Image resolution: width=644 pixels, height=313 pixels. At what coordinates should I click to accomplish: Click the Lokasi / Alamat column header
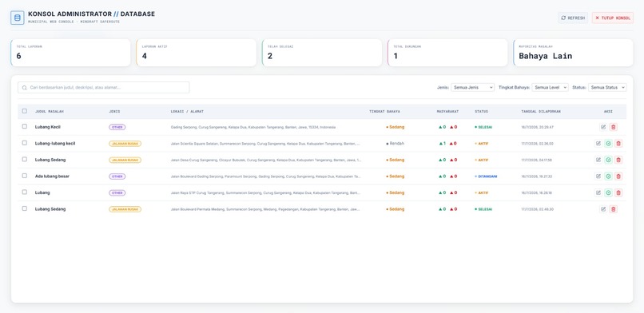pos(187,112)
